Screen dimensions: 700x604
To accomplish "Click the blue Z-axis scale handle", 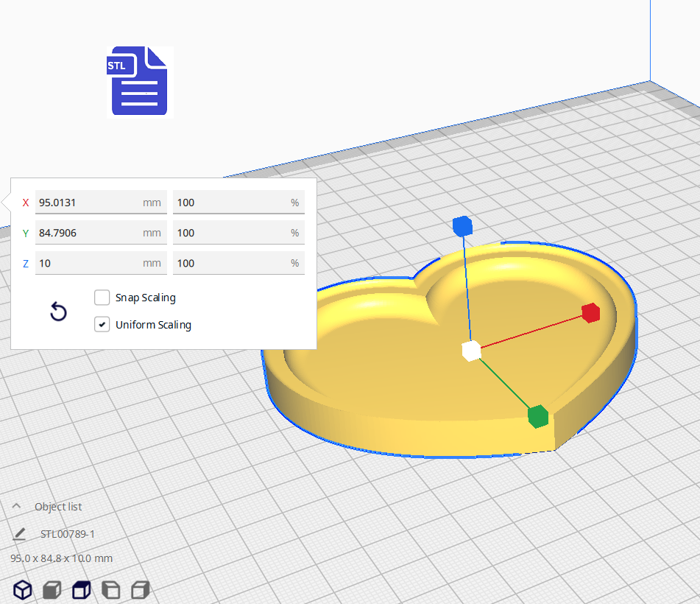I will [462, 226].
